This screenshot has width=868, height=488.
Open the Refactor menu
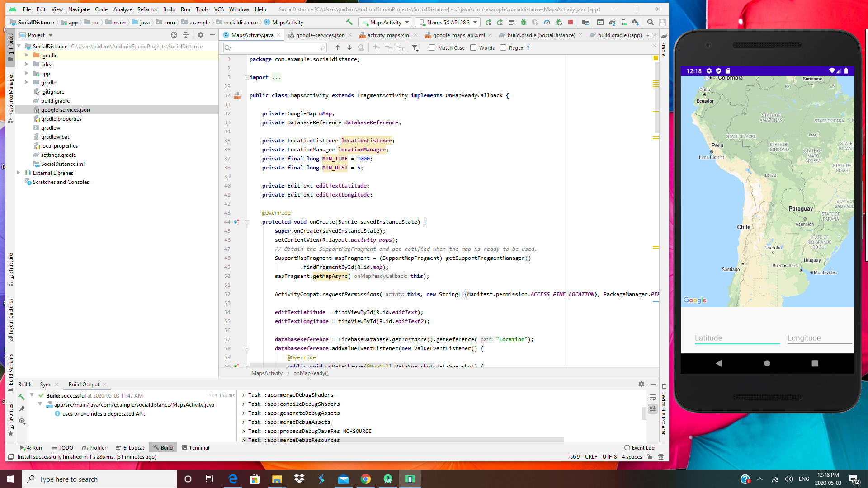pos(147,9)
